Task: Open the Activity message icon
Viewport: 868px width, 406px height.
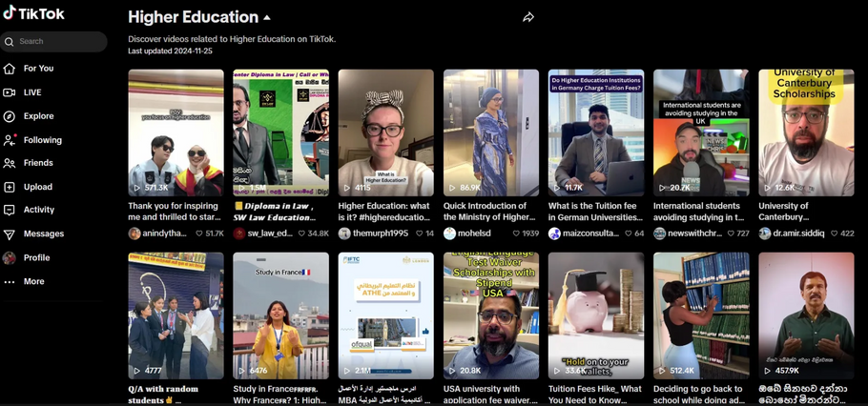Action: 9,211
